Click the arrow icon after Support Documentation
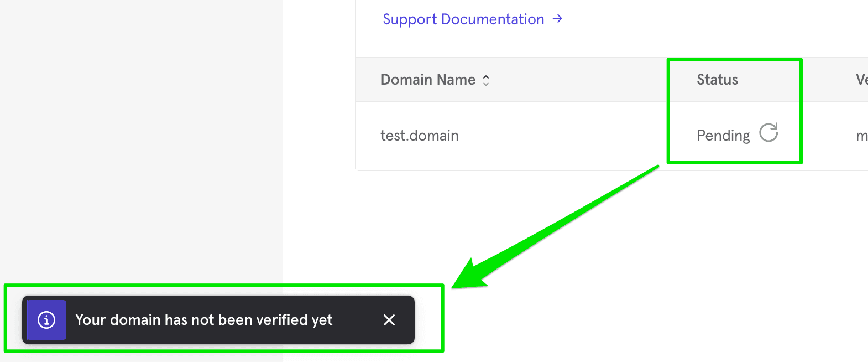 557,19
